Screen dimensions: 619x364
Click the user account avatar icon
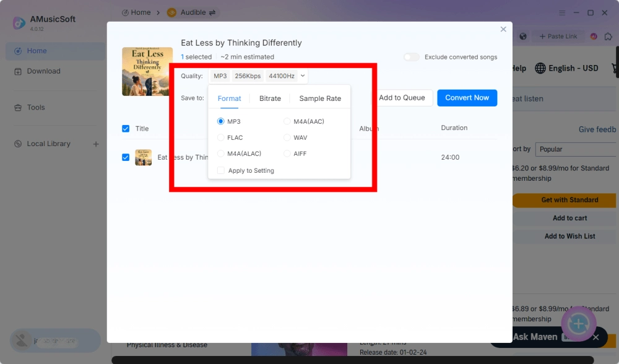pos(21,340)
